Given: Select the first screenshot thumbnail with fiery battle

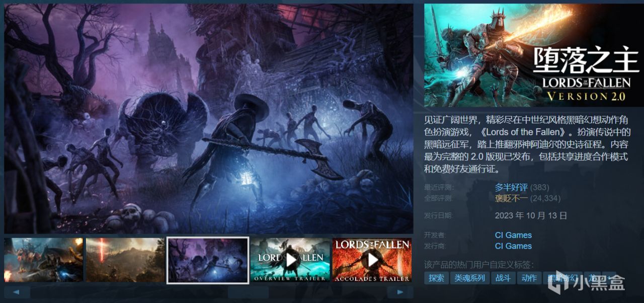Looking at the screenshot, I should point(43,260).
